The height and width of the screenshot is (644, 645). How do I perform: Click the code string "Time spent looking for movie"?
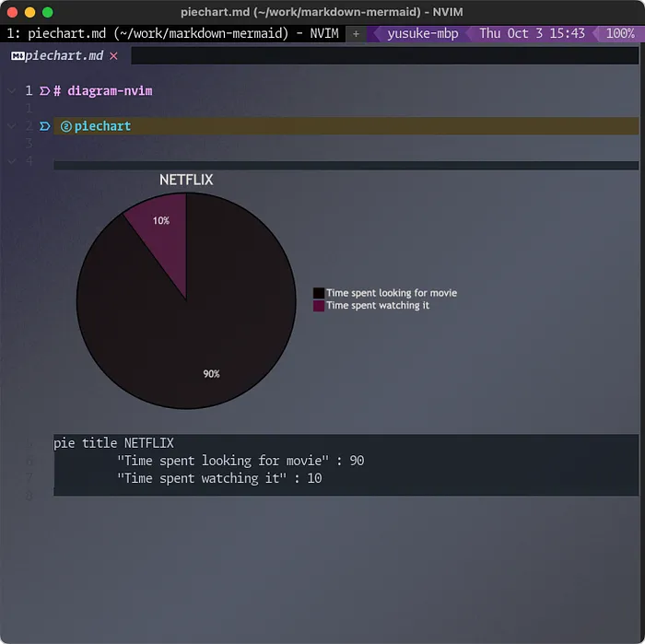[x=223, y=461]
